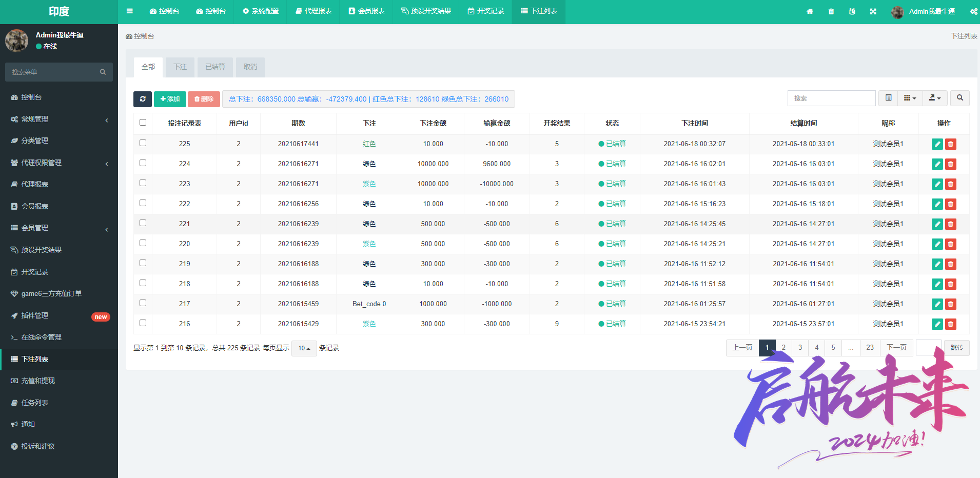
Task: Check the checkbox for record 219
Action: tap(143, 263)
